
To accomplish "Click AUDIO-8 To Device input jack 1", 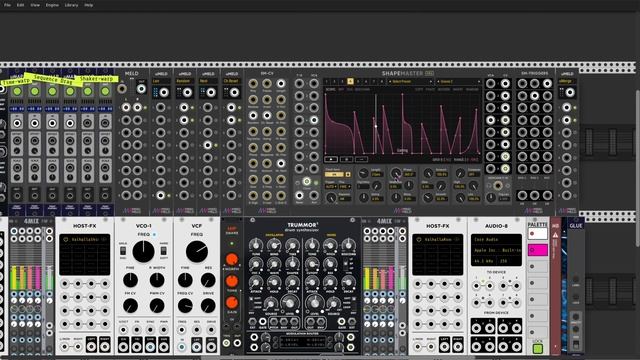I will [x=476, y=286].
